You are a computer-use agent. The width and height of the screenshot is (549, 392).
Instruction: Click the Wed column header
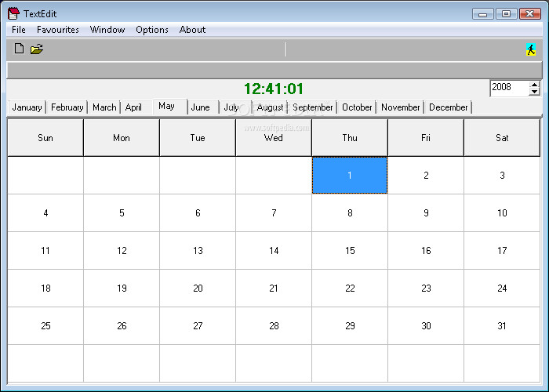pos(274,137)
